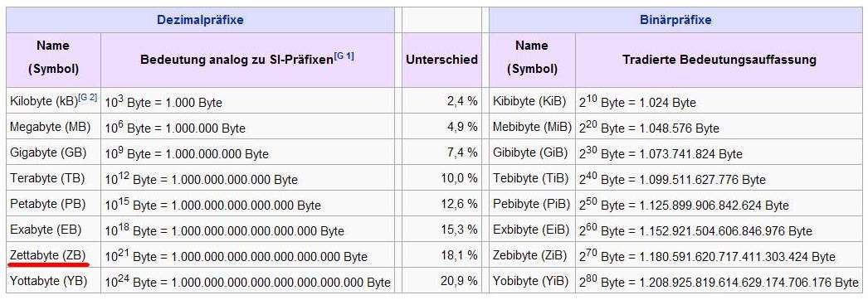Image resolution: width=868 pixels, height=300 pixels.
Task: Select the Terabyte (TB) cell
Action: click(54, 178)
